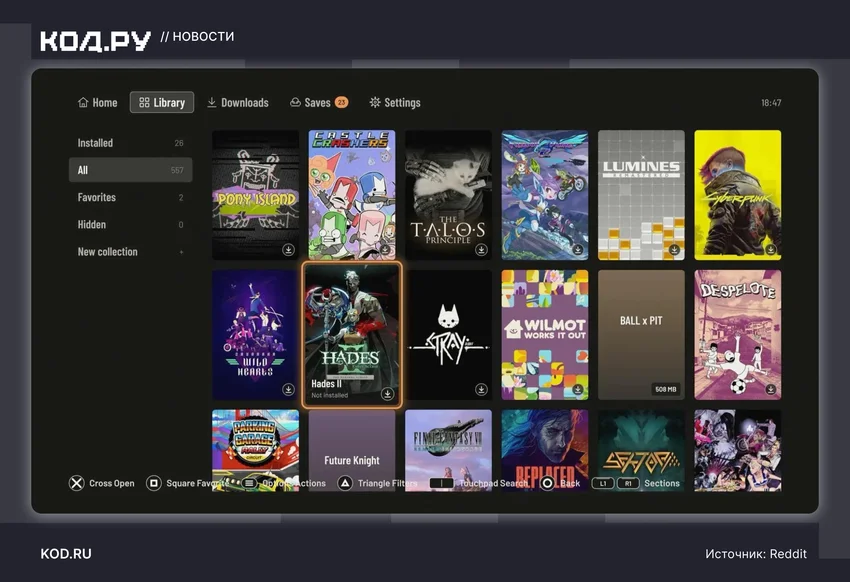Click the 18:47 clock
This screenshot has height=582, width=850.
(x=771, y=102)
